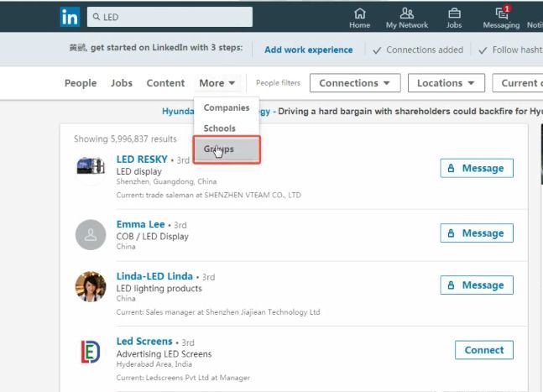The image size is (543, 392).
Task: Click 'Shenzhen, Guangdong, China' location text
Action: (x=166, y=181)
